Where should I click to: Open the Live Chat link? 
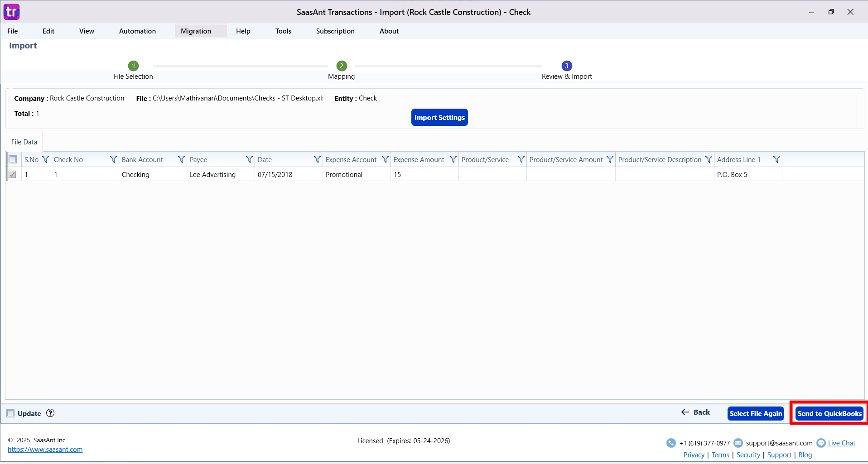point(842,443)
